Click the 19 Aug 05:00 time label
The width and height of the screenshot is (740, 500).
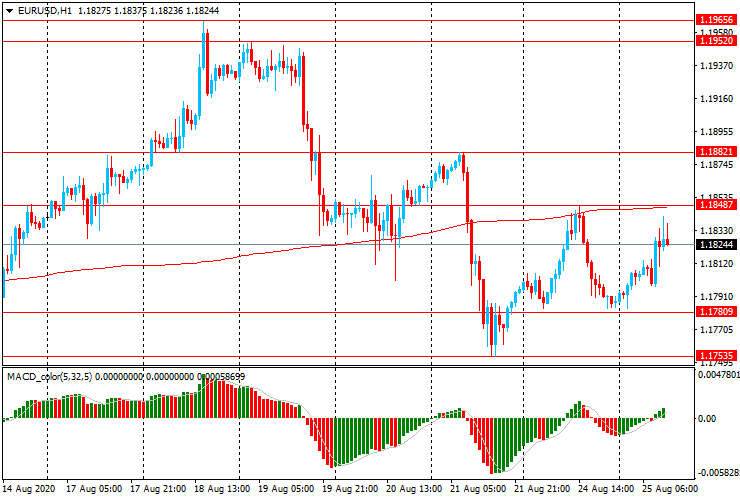tap(286, 488)
